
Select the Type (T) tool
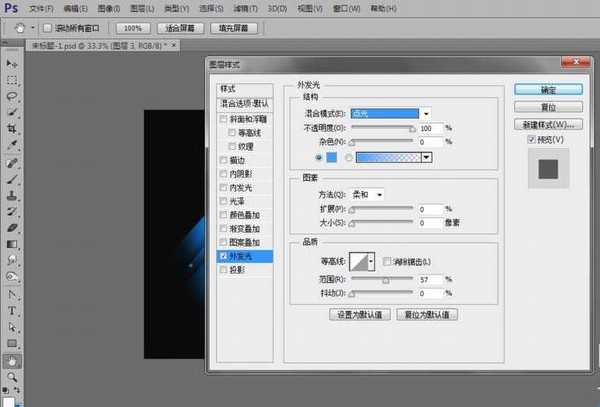(x=12, y=310)
